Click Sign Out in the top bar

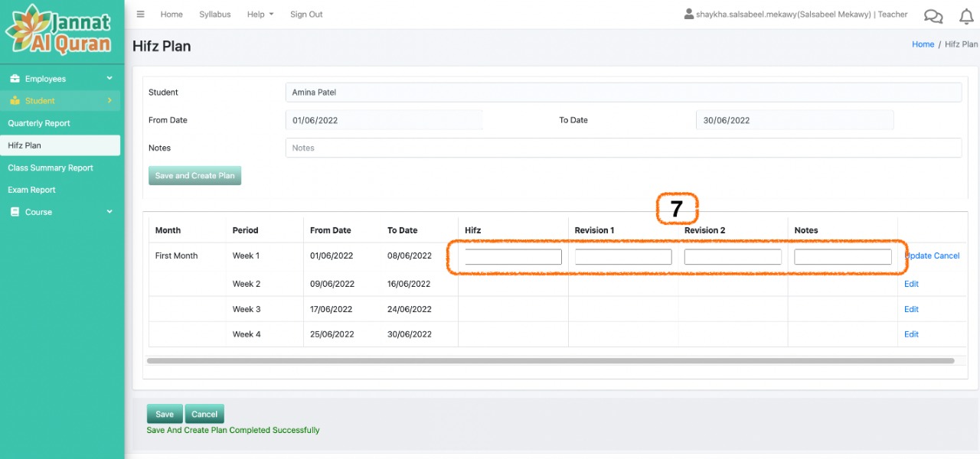[x=306, y=15]
